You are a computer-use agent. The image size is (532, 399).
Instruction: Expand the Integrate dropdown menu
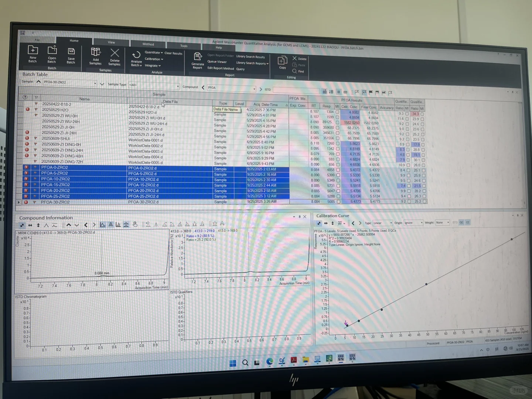tap(153, 66)
